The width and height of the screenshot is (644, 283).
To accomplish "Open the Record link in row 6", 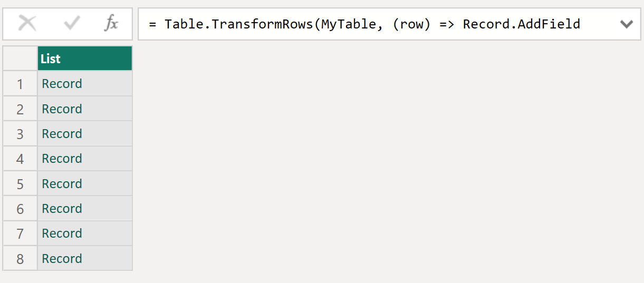I will [x=62, y=209].
